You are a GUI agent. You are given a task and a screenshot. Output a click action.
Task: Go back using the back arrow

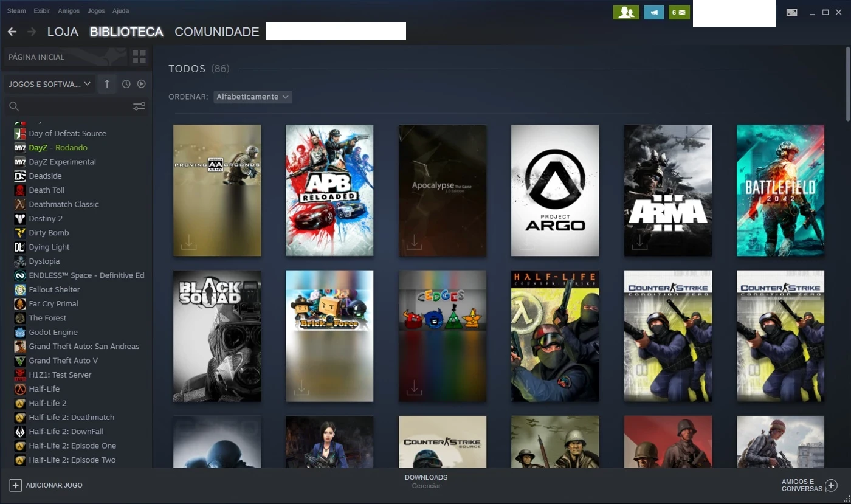12,32
